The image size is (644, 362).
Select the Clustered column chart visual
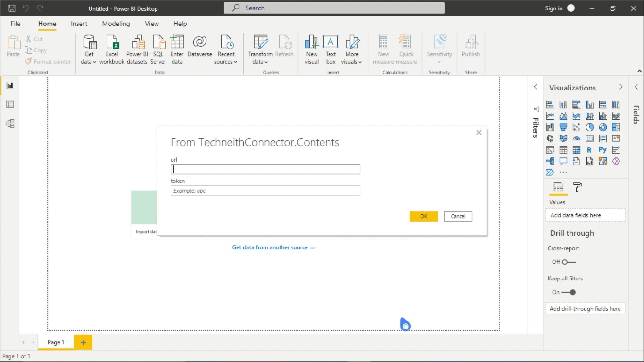point(590,105)
